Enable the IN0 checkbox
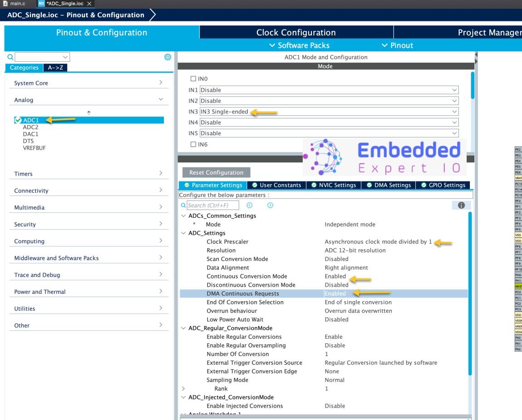The width and height of the screenshot is (522, 420). tap(193, 79)
